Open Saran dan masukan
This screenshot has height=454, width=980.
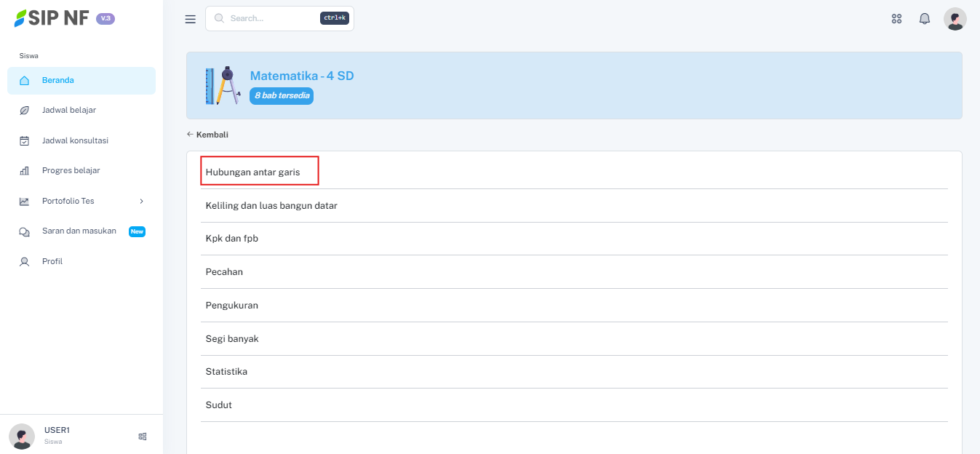click(79, 231)
